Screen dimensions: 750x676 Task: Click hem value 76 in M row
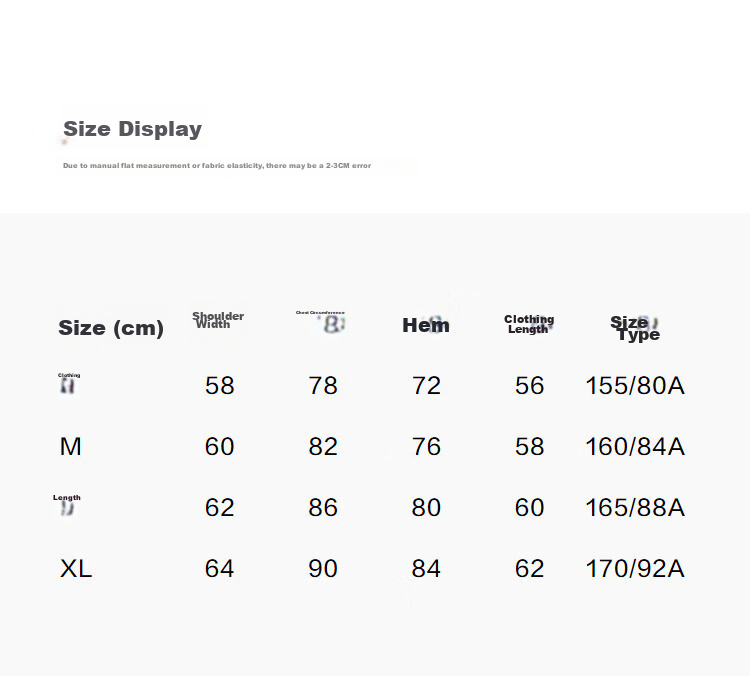click(426, 446)
